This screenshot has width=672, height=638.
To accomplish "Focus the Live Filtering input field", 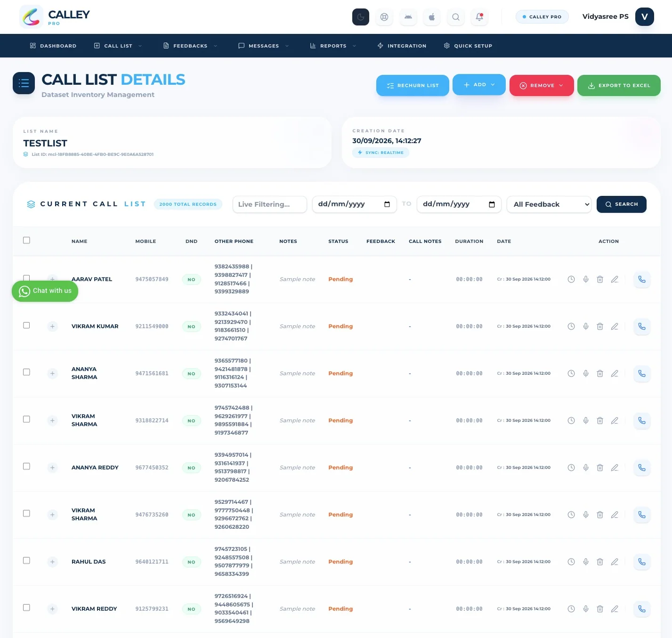I will (270, 204).
